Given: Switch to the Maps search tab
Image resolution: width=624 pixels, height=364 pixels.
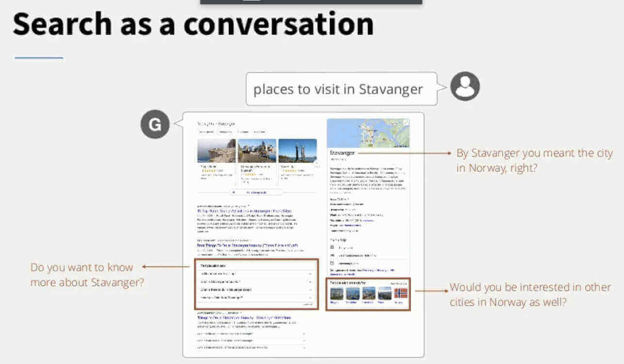Looking at the screenshot, I should [243, 132].
